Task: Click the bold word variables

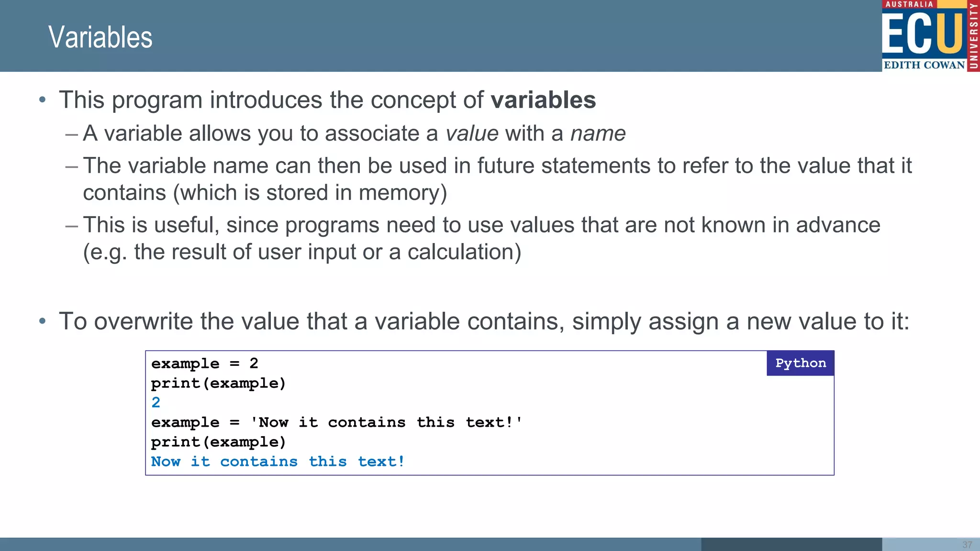Action: (x=543, y=100)
